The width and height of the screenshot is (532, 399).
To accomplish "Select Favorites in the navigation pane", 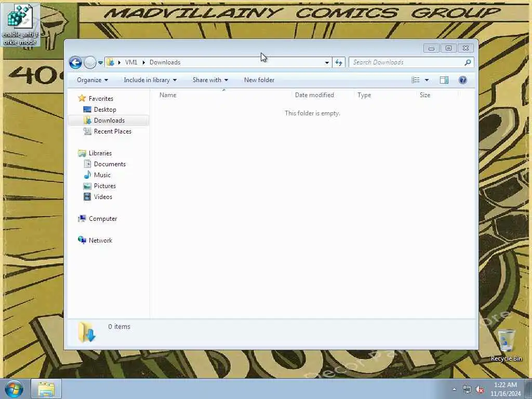I will pos(101,99).
